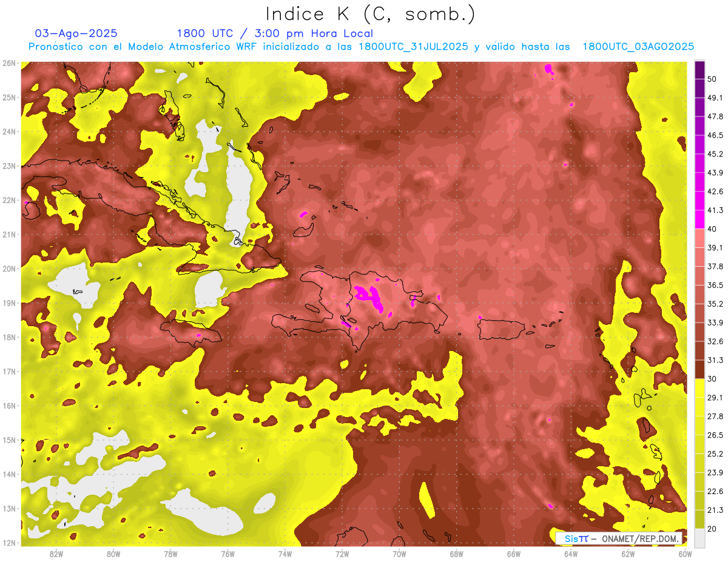This screenshot has width=728, height=562.
Task: Click the '45.2' value on the color scale
Action: (715, 154)
